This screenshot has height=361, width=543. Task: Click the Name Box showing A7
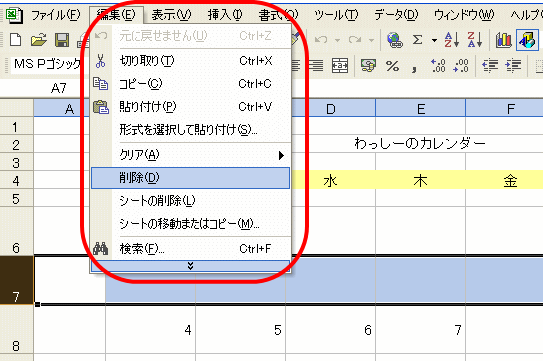pyautogui.click(x=58, y=88)
